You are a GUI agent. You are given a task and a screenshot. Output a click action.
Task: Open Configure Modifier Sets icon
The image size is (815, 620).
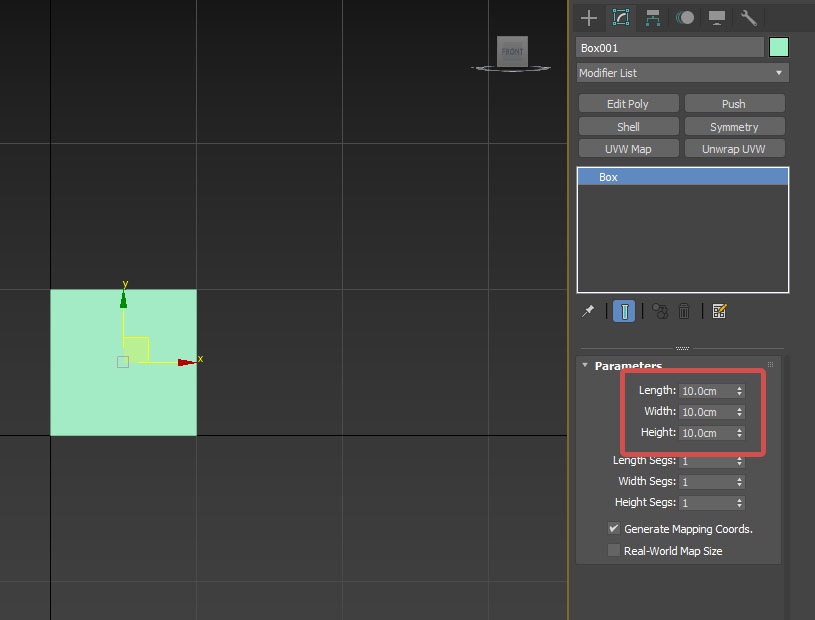coord(719,311)
